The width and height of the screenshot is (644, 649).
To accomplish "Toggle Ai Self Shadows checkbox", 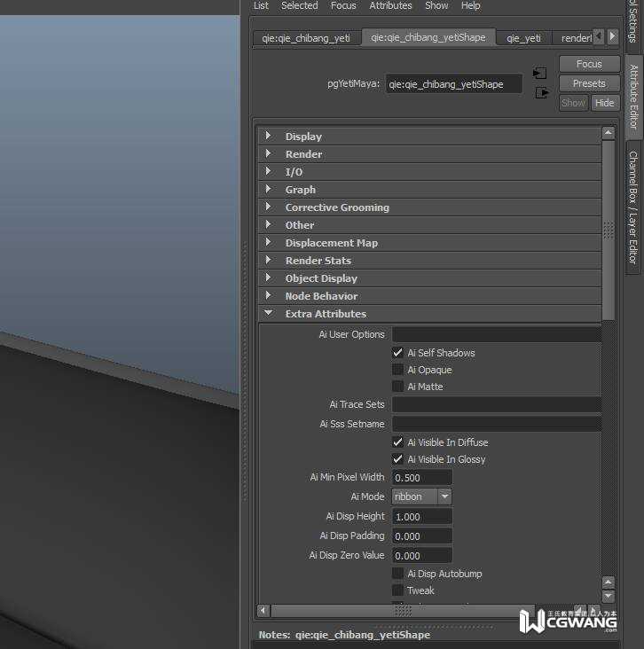I will point(397,353).
